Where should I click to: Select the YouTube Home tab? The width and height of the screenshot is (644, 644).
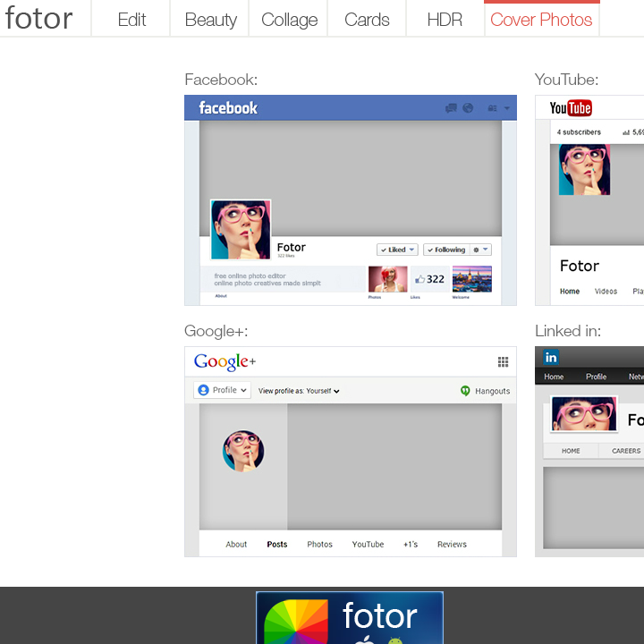click(570, 292)
